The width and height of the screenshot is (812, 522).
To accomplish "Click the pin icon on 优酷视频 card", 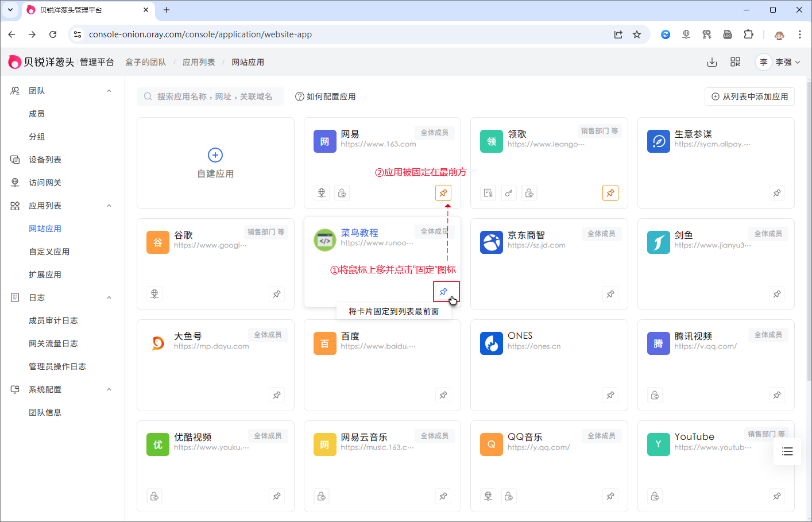I will coord(277,496).
